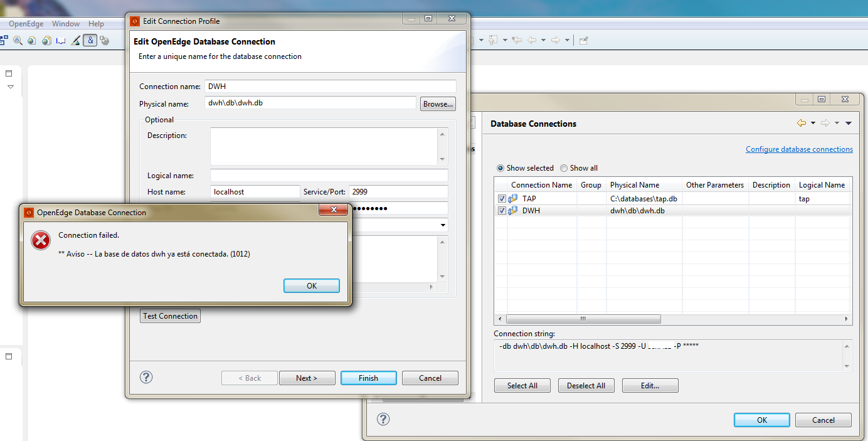This screenshot has width=868, height=441.
Task: Click the help icon in Edit Connection Profile
Action: [x=146, y=377]
